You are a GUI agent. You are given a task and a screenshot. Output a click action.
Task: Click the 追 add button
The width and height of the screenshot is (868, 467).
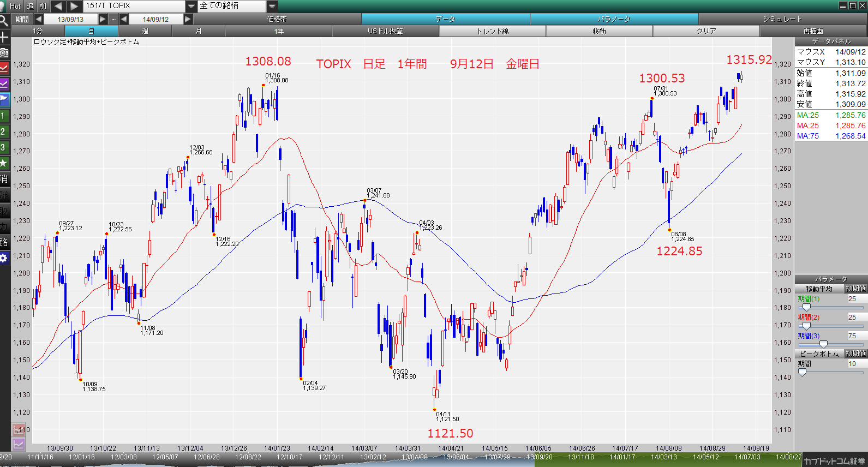29,6
